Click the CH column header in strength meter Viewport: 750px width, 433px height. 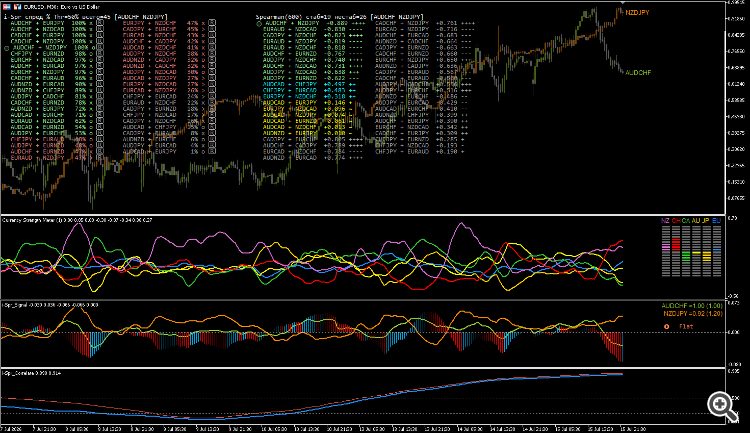coord(676,221)
